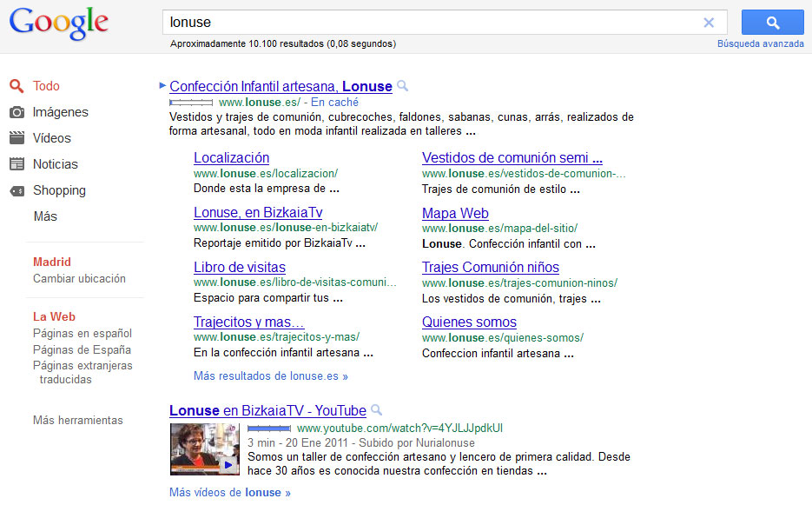This screenshot has width=812, height=505.
Task: Expand the Más search categories
Action: click(x=45, y=216)
